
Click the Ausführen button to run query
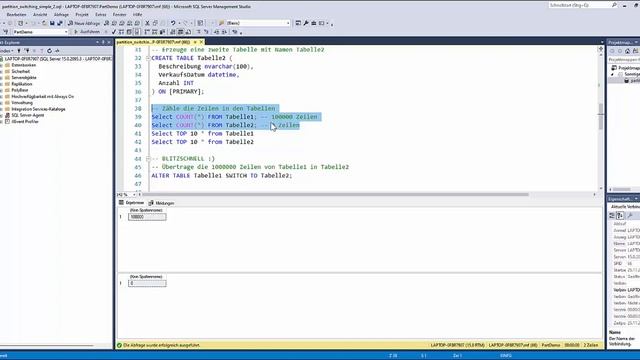[86, 32]
